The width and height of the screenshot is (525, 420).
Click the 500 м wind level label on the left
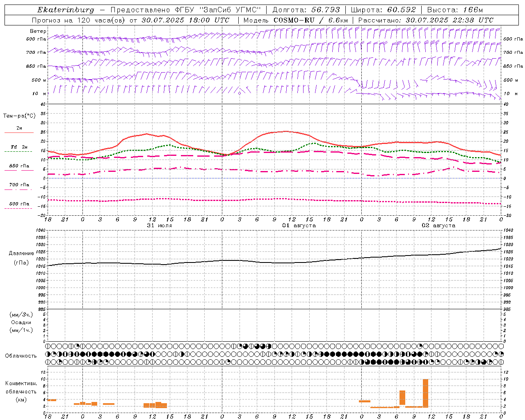(39, 80)
